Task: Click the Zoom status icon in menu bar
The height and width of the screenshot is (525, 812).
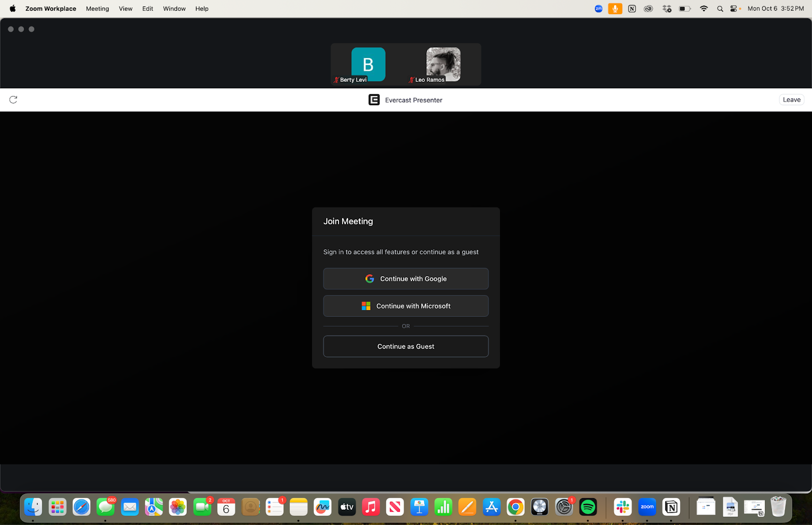Action: coord(598,9)
